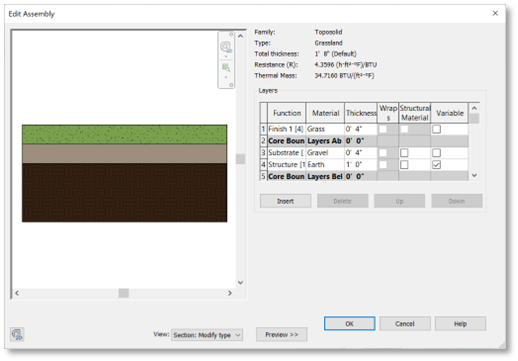
Task: Click the steering wheels 2D icon in the preview
Action: click(x=226, y=47)
